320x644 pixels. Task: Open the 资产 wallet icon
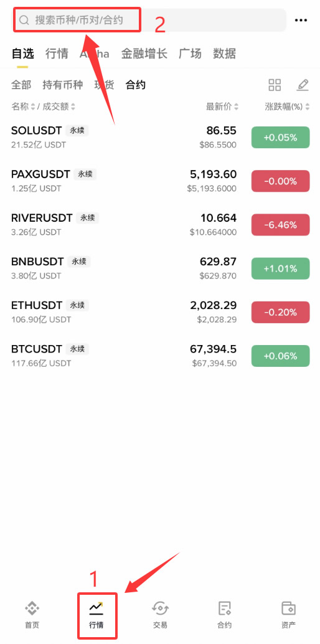click(288, 608)
